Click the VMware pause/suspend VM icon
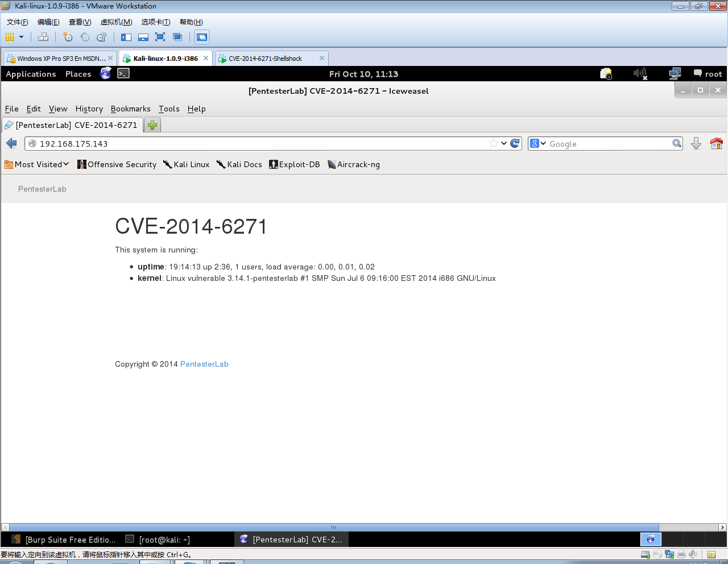 tap(10, 37)
